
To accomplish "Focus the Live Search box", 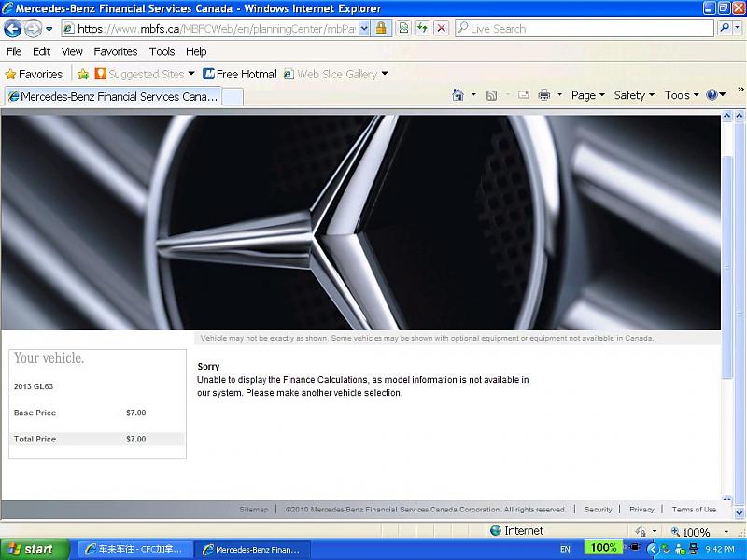I will 585,29.
